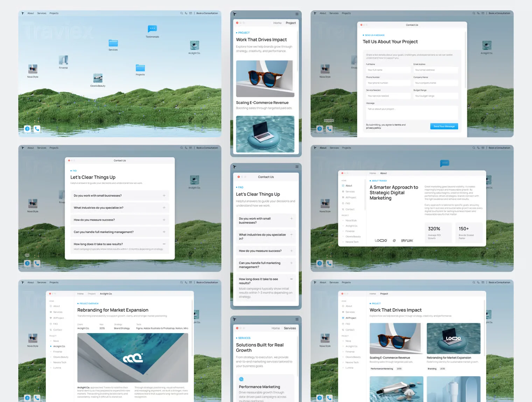Viewport: 532px width, 402px height.
Task: Focus the Budget Range field in the contact form
Action: (x=436, y=96)
